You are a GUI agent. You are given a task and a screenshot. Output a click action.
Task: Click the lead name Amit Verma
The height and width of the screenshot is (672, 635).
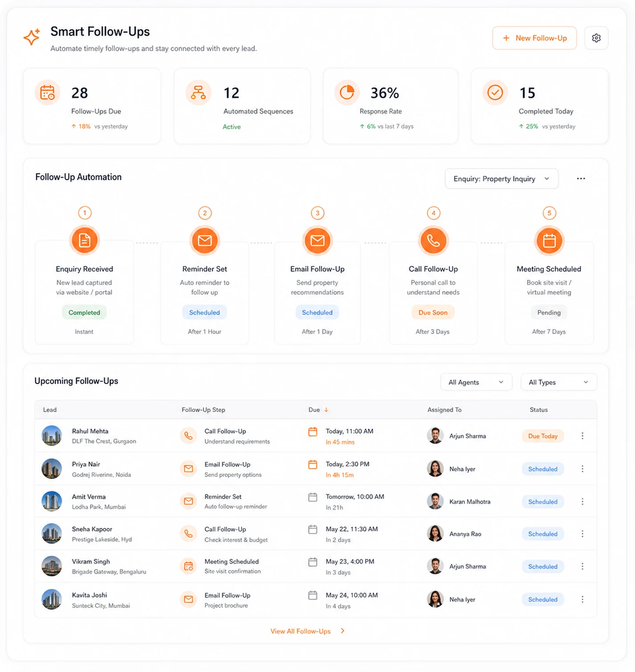pos(89,497)
